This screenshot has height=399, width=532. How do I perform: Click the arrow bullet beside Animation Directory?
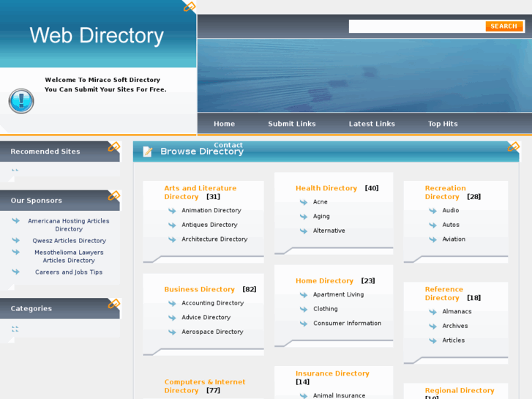click(173, 211)
